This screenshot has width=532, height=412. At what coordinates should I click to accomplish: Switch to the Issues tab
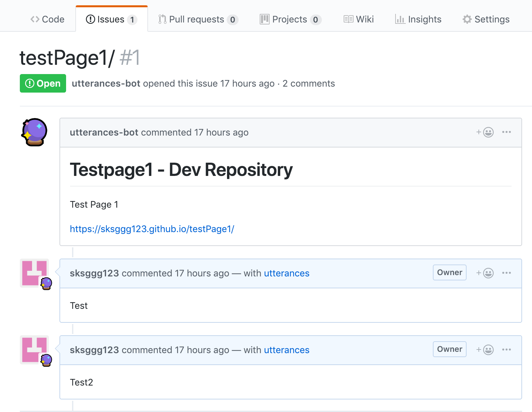click(x=111, y=19)
